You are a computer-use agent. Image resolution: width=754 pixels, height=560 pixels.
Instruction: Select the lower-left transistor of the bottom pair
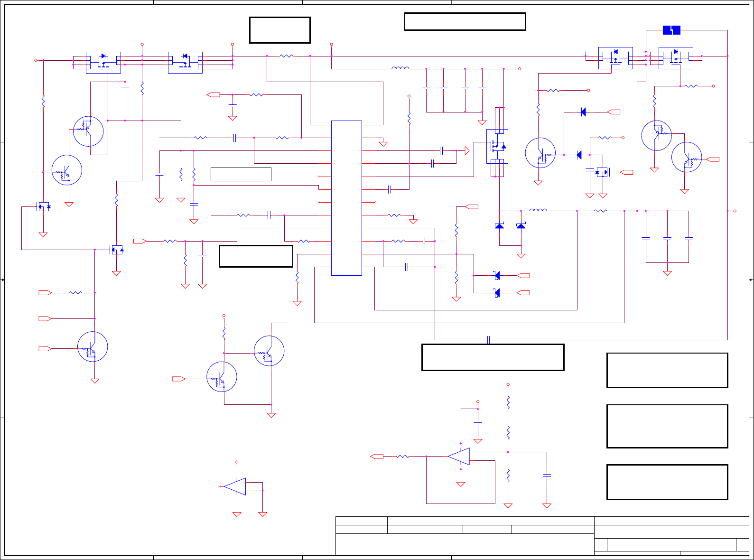click(222, 377)
